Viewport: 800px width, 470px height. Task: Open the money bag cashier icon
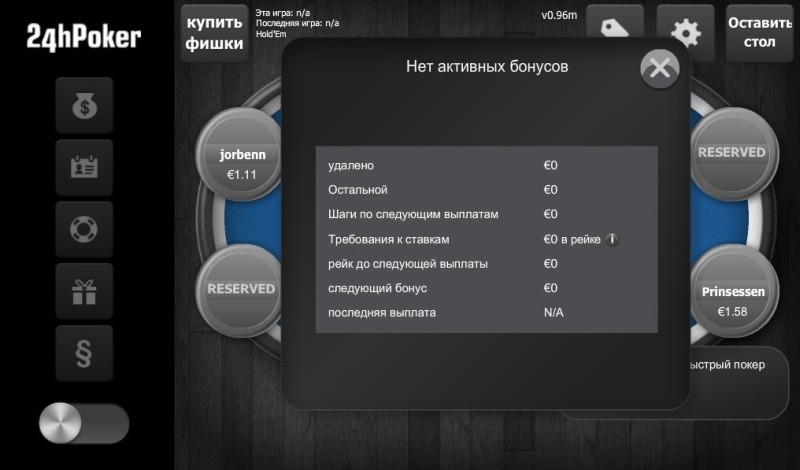pos(84,106)
